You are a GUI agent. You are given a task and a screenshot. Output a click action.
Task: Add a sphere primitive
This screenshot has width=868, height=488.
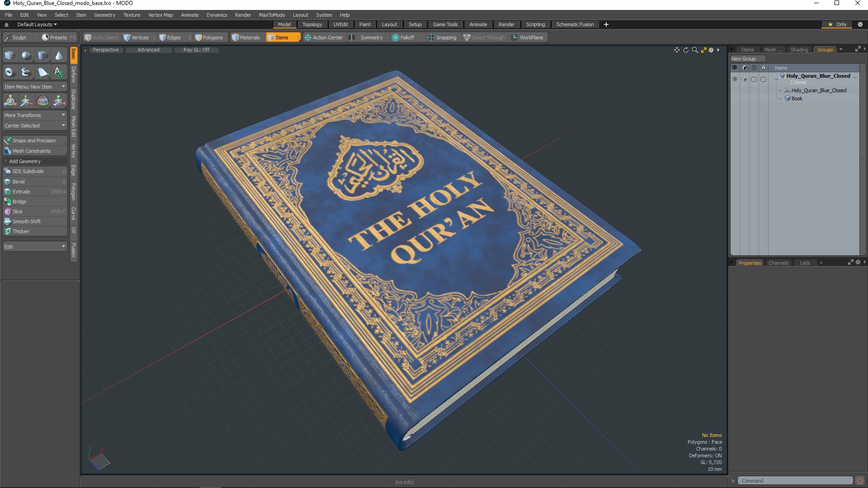[26, 55]
